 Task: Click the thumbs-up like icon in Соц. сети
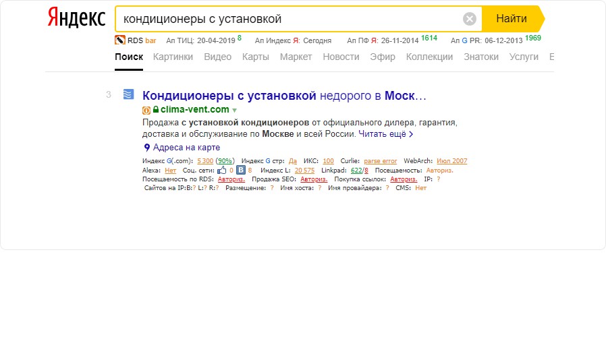pyautogui.click(x=222, y=171)
